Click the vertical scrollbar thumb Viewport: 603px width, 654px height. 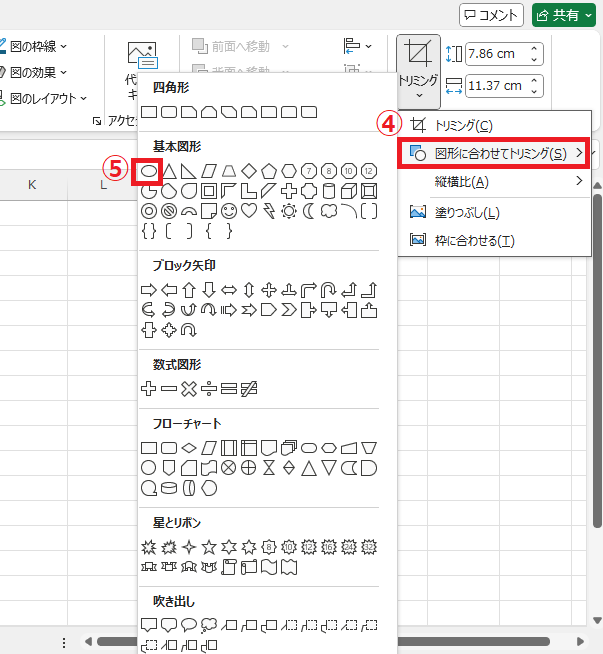597,361
